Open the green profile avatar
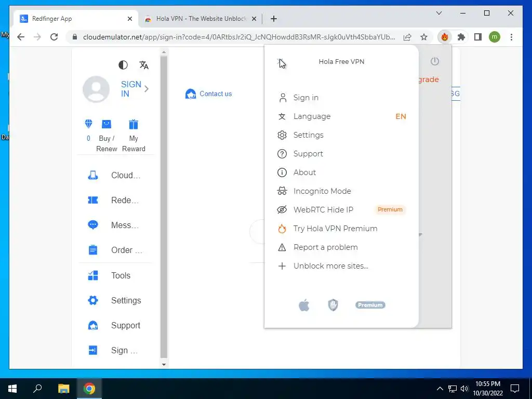Image resolution: width=532 pixels, height=399 pixels. pyautogui.click(x=495, y=37)
